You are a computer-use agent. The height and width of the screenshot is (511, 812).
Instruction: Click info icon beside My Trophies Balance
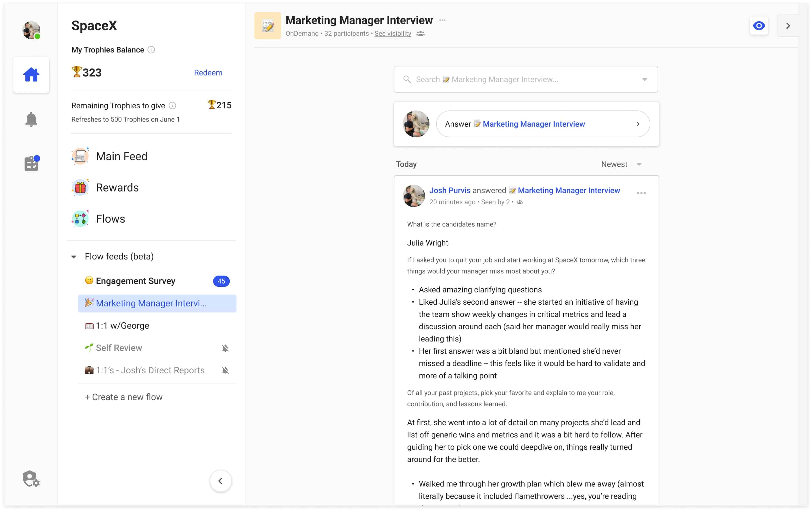coord(151,50)
